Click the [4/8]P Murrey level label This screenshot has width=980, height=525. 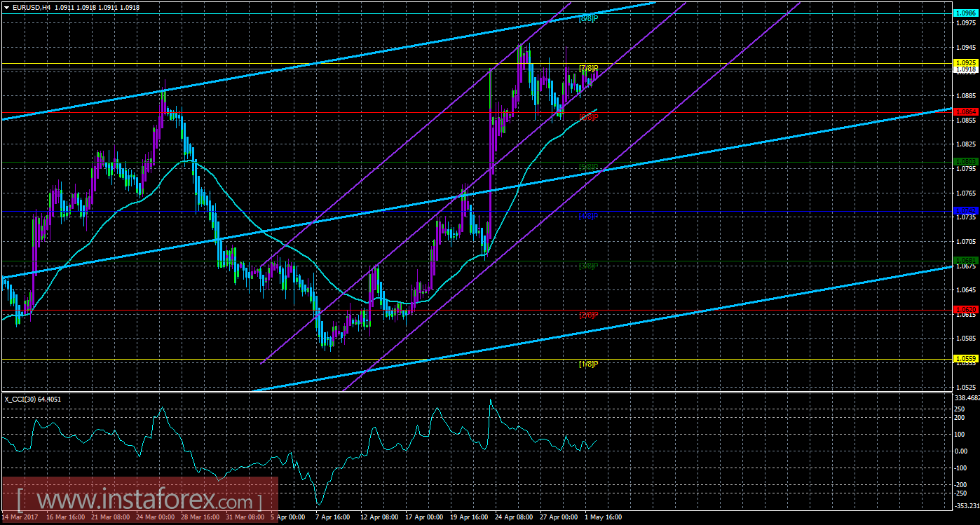[x=588, y=216]
